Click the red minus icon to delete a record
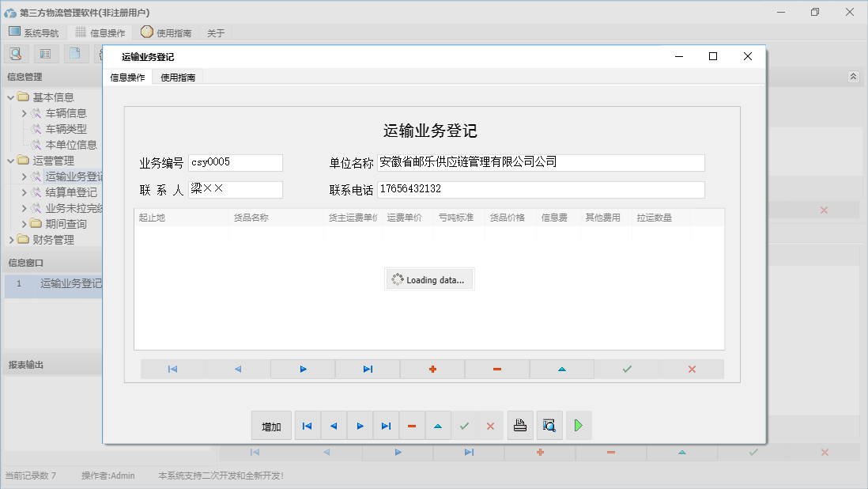Viewport: 868px width, 489px height. [497, 369]
